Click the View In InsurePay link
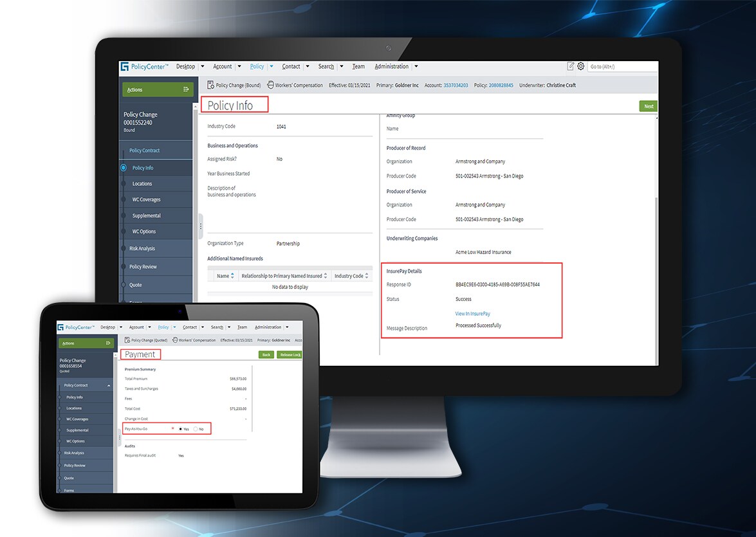The height and width of the screenshot is (537, 756). pyautogui.click(x=474, y=313)
